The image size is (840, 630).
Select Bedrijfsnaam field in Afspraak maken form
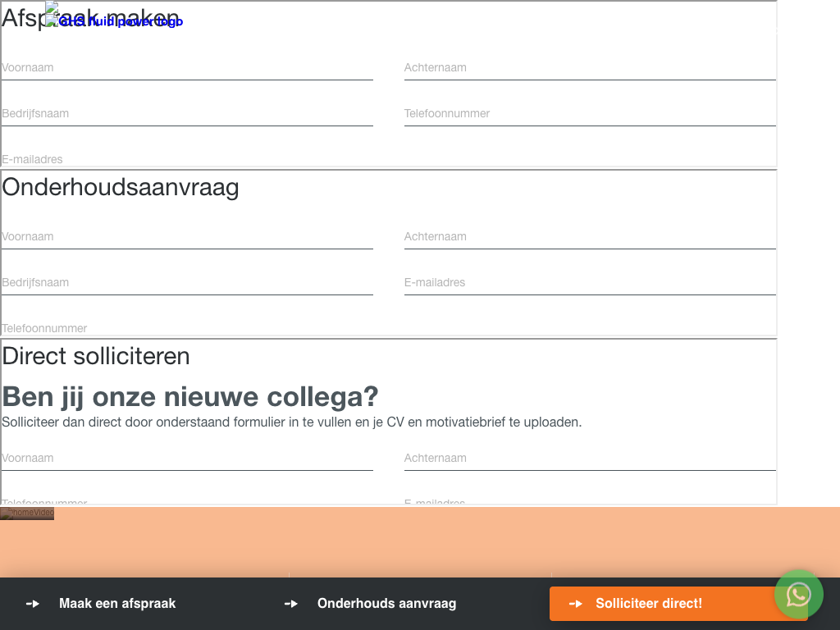tap(187, 114)
